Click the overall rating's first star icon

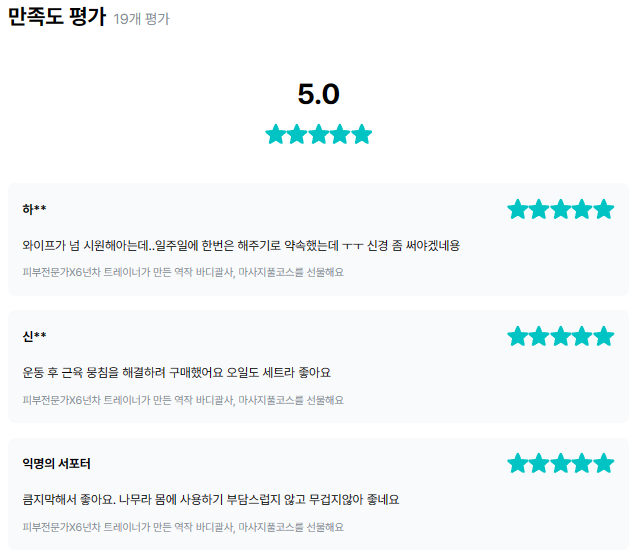[x=276, y=134]
